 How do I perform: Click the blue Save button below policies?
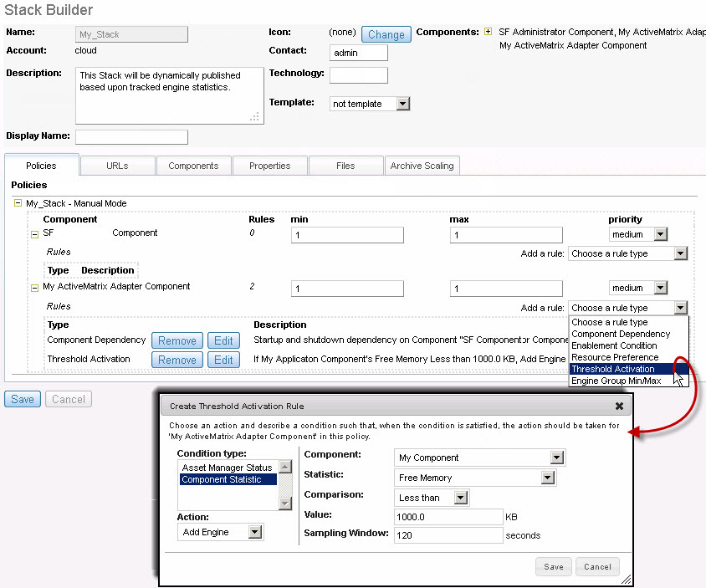[x=22, y=399]
